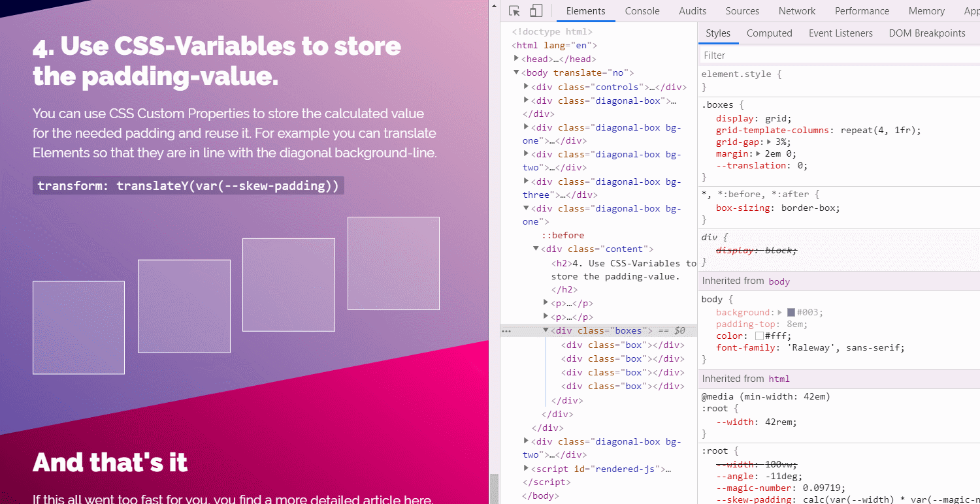Edit the display: grid declaration
980x504 pixels.
tap(754, 118)
